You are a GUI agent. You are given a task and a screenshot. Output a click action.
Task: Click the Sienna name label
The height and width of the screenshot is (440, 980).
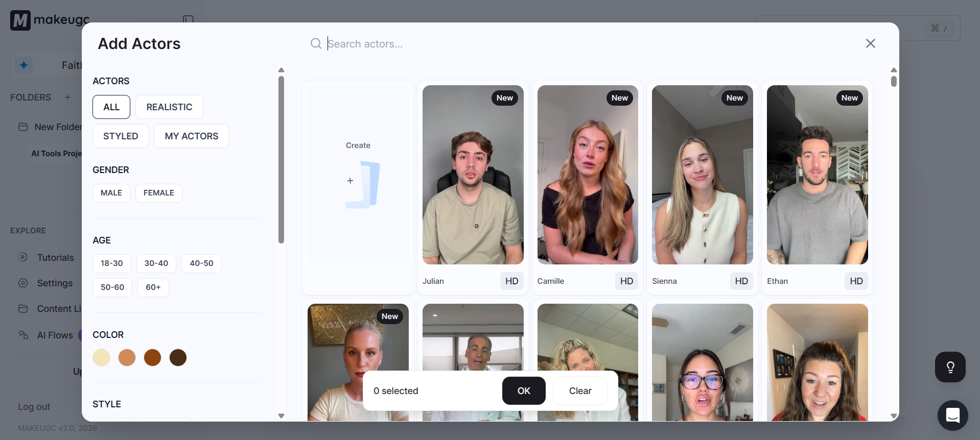pos(664,281)
